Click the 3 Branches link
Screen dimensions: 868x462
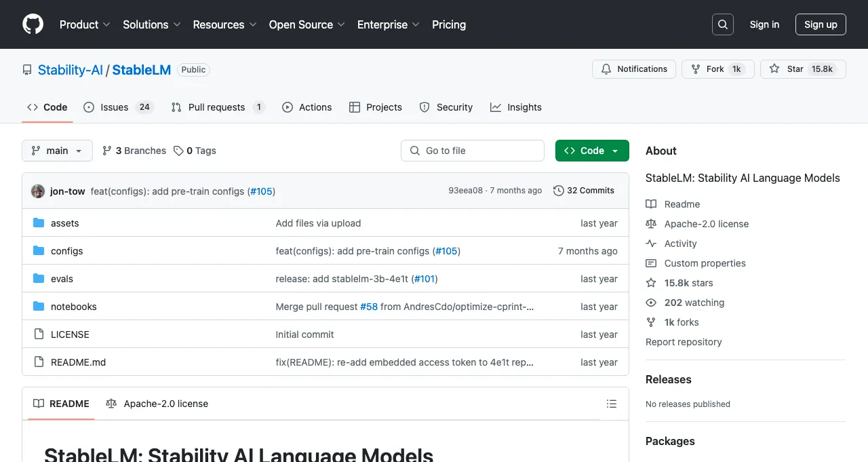click(x=134, y=151)
